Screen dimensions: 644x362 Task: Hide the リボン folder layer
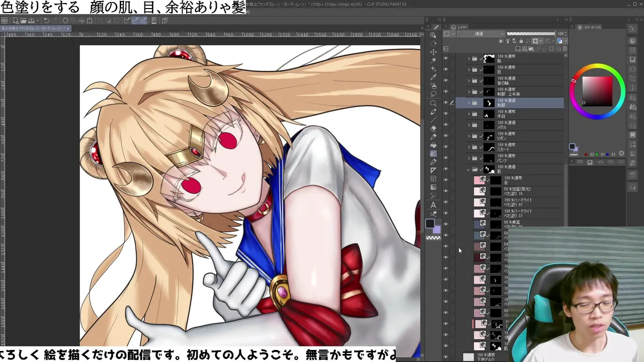pyautogui.click(x=445, y=136)
